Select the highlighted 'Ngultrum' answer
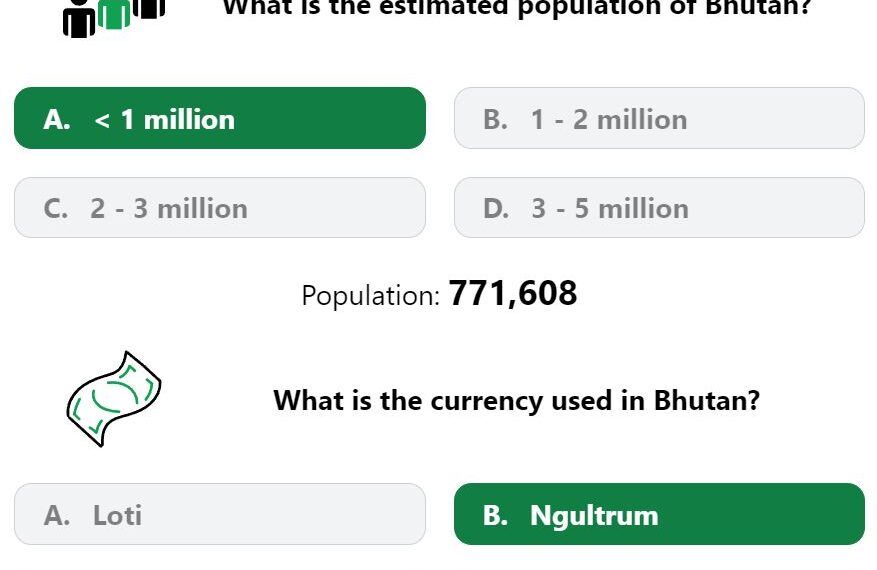This screenshot has width=877, height=570. (659, 514)
